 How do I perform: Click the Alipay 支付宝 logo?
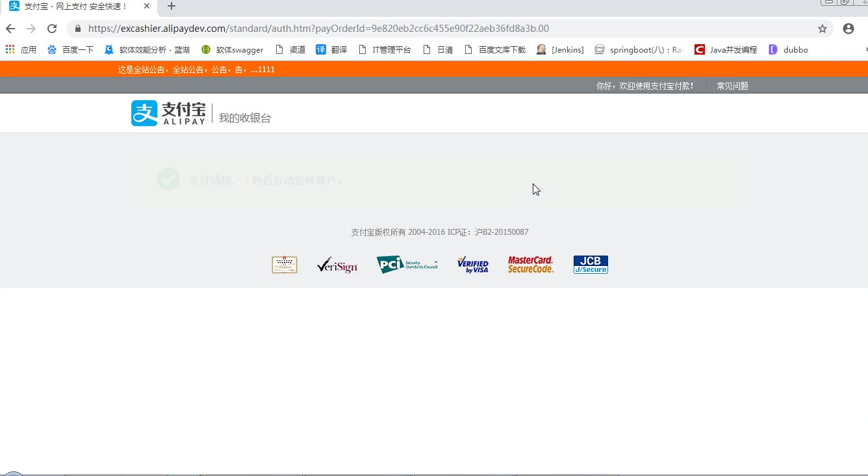[x=168, y=113]
